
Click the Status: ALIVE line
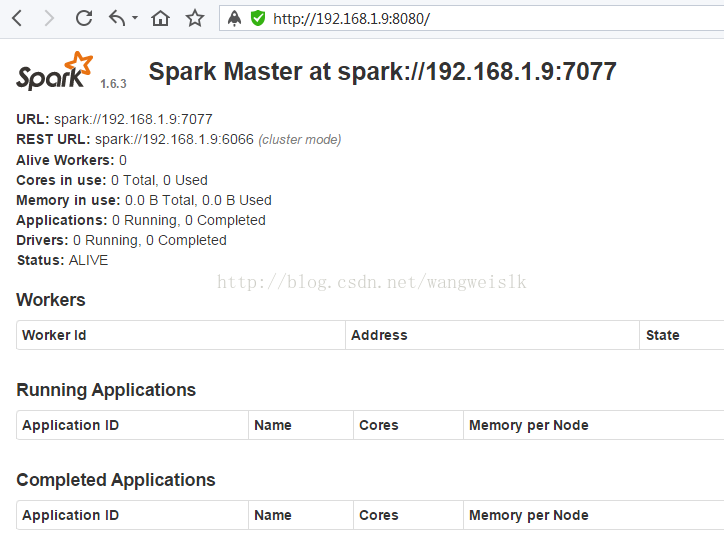pos(62,260)
